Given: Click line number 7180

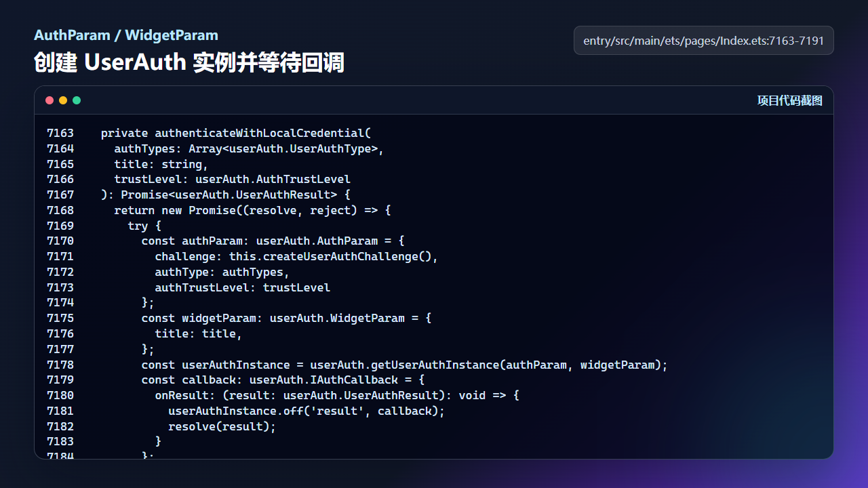Looking at the screenshot, I should 60,395.
